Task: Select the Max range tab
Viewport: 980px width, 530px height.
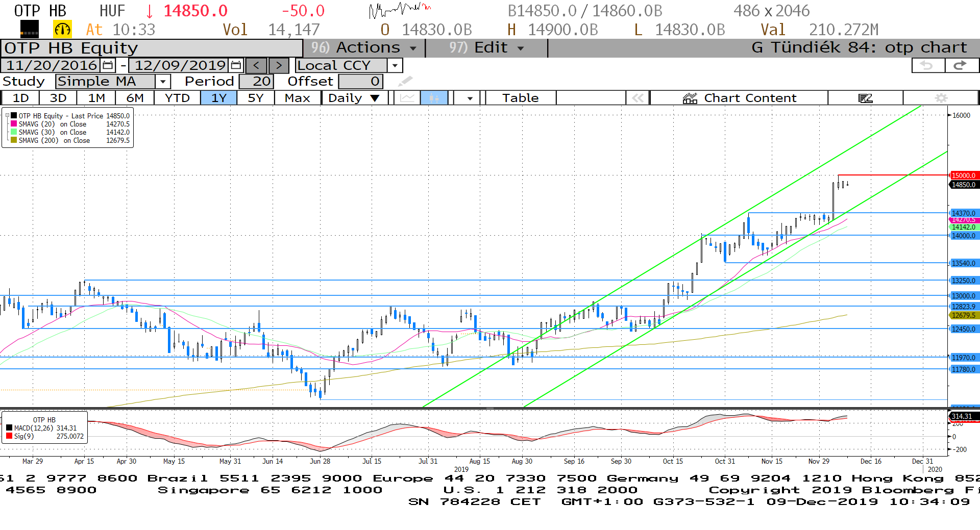Action: (297, 98)
